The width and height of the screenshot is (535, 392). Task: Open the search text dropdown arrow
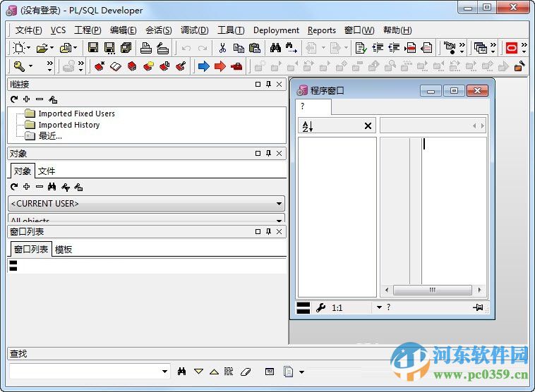tap(164, 372)
